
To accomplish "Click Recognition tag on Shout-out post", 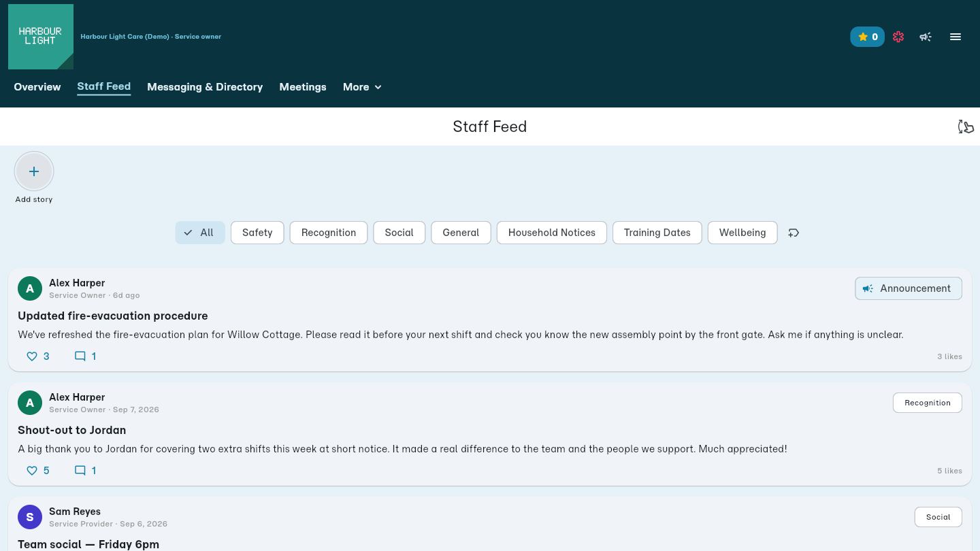I will [x=928, y=403].
